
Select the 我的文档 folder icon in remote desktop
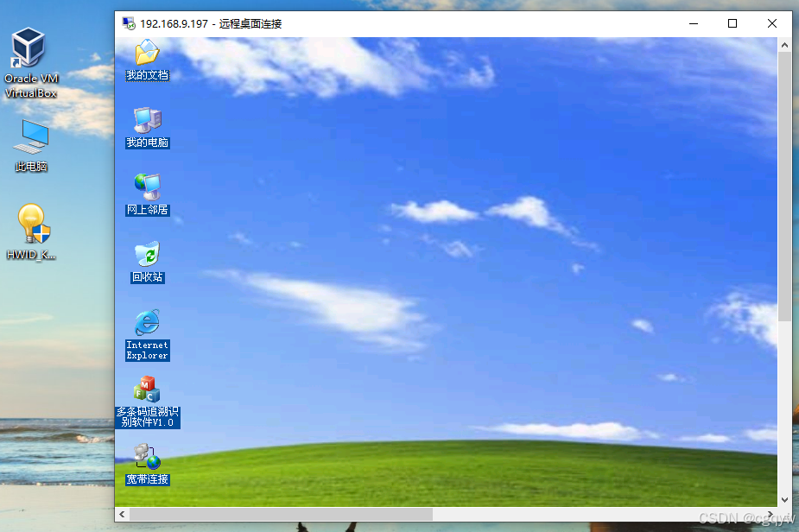147,53
